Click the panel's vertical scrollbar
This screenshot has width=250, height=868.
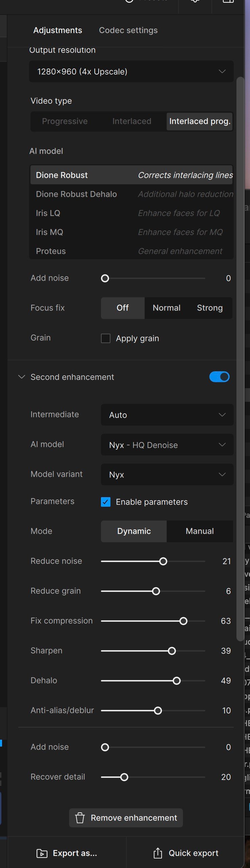(x=240, y=360)
